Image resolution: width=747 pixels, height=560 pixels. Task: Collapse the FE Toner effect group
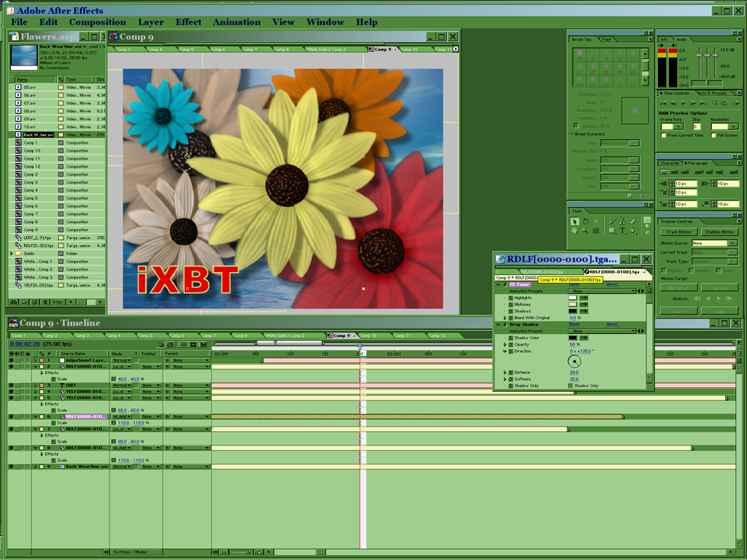[x=498, y=284]
